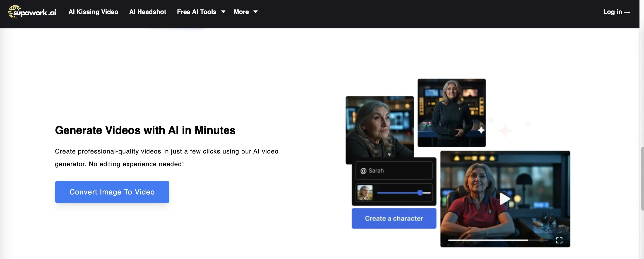The image size is (644, 259).
Task: Click Convert Image To Video button
Action: pyautogui.click(x=112, y=192)
